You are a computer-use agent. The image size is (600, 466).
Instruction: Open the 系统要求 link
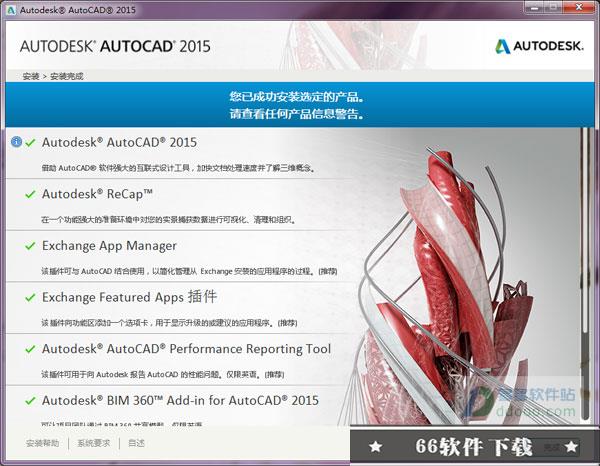tap(93, 443)
